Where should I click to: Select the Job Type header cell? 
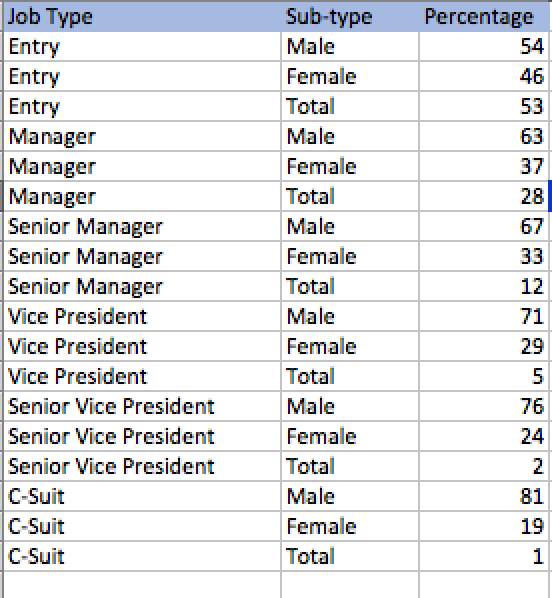[x=142, y=17]
